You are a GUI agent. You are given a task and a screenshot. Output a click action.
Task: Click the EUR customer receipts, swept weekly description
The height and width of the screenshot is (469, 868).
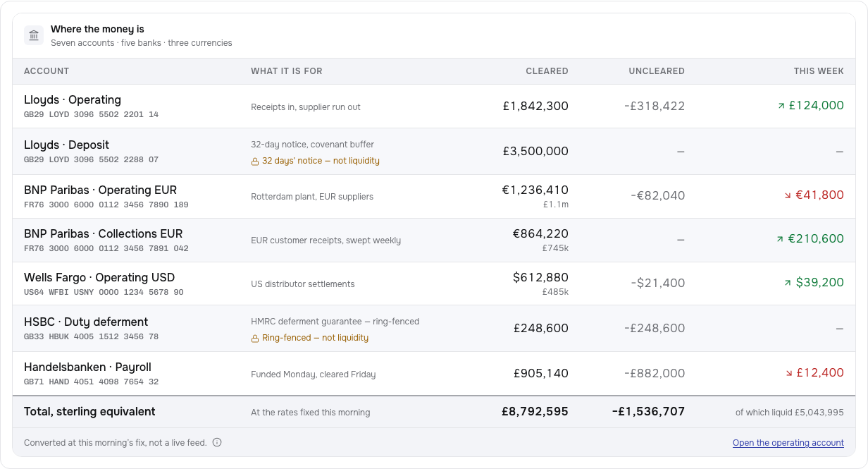coord(326,240)
